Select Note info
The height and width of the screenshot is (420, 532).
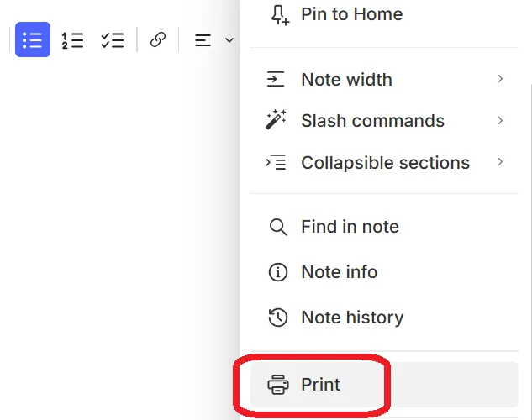point(384,272)
